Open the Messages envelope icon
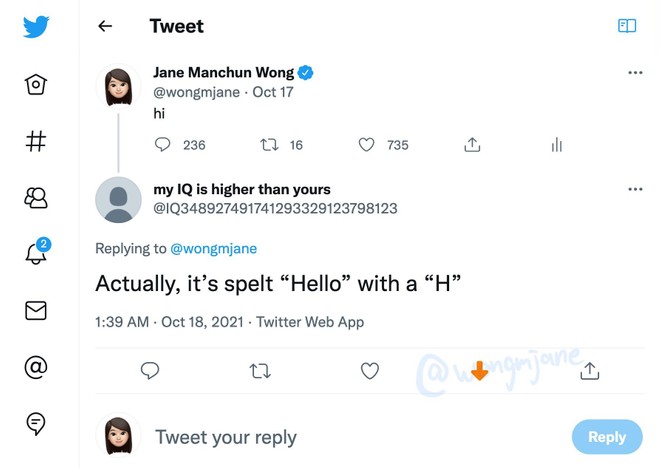Image resolution: width=660 pixels, height=468 pixels. [x=36, y=311]
